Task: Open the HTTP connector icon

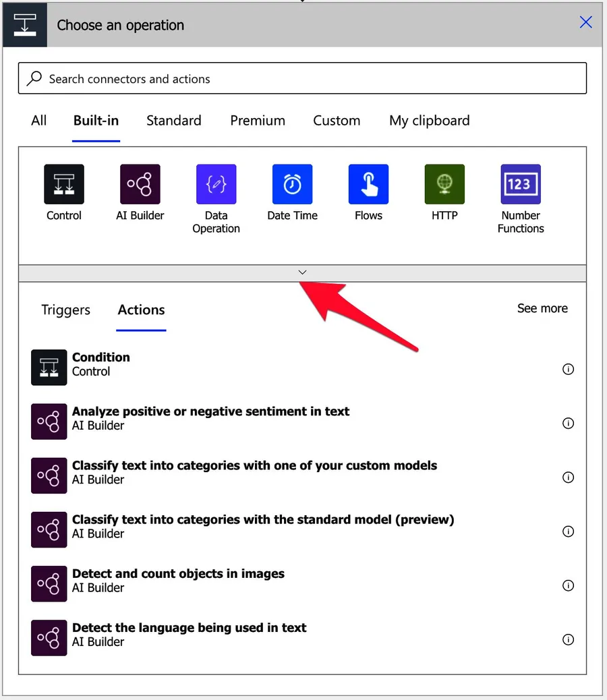Action: 444,184
